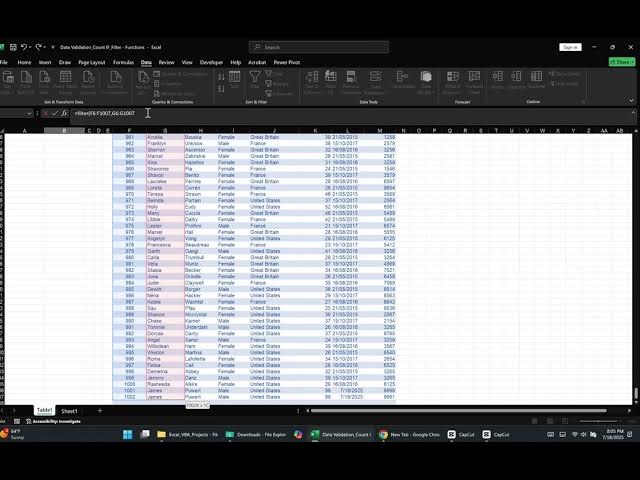Image resolution: width=640 pixels, height=480 pixels.
Task: Click Accessibility: Investigate in status bar
Action: tap(53, 421)
